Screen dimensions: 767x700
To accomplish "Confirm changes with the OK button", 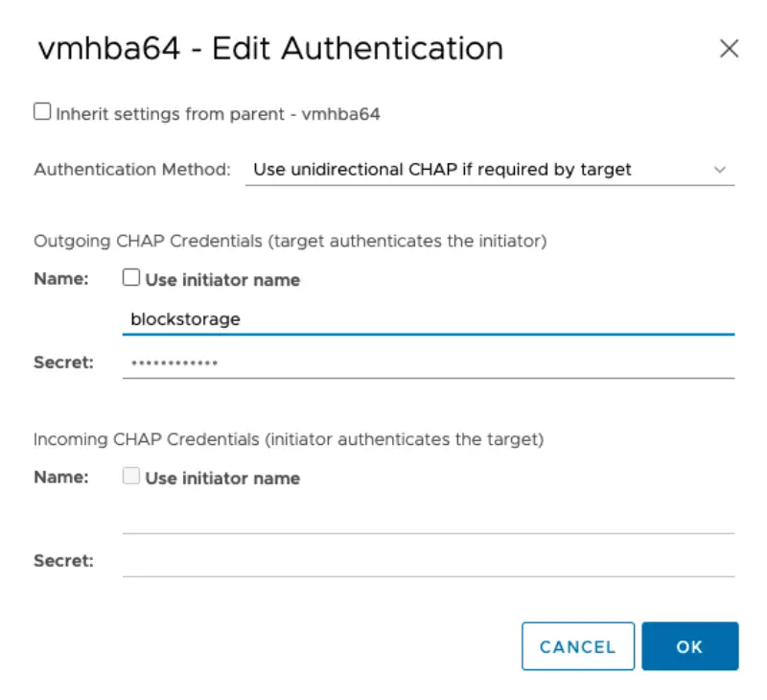I will click(x=690, y=646).
